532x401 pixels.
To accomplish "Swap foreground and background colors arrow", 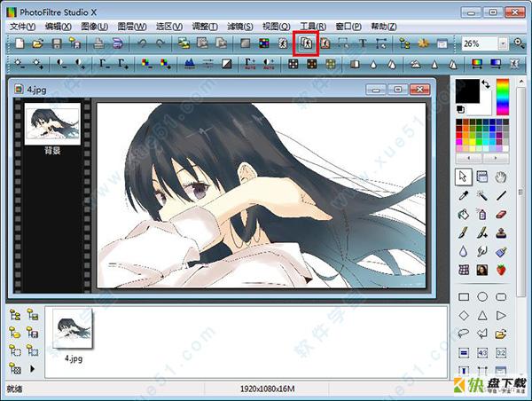I will coord(486,84).
